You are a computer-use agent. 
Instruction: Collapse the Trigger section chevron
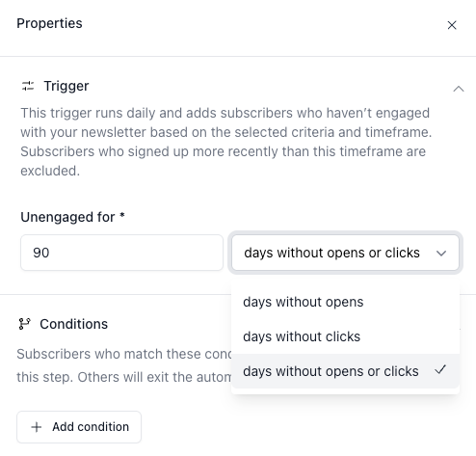459,89
